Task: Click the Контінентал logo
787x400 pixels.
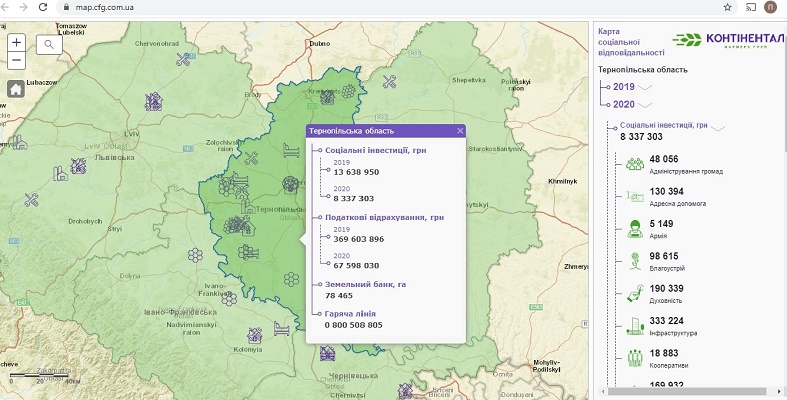Action: click(728, 39)
